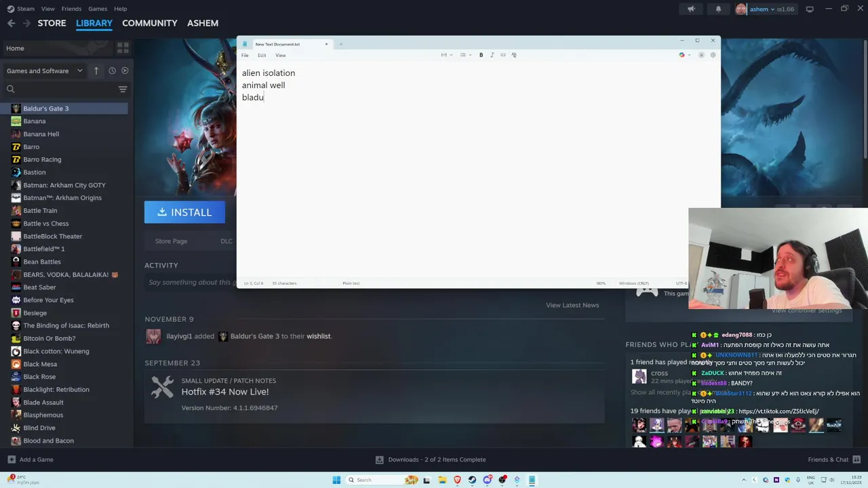This screenshot has width=868, height=488.
Task: Toggle the ready-to-play filter icon
Action: (125, 70)
